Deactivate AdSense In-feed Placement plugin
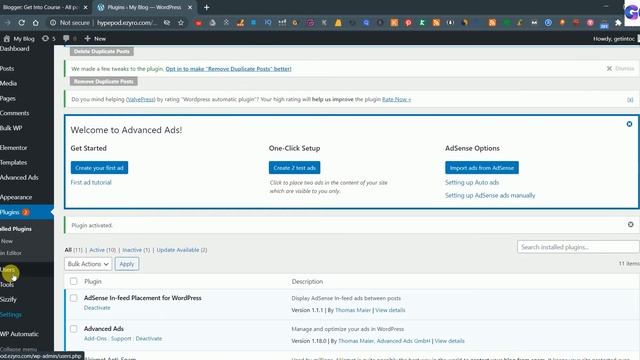 pyautogui.click(x=97, y=308)
